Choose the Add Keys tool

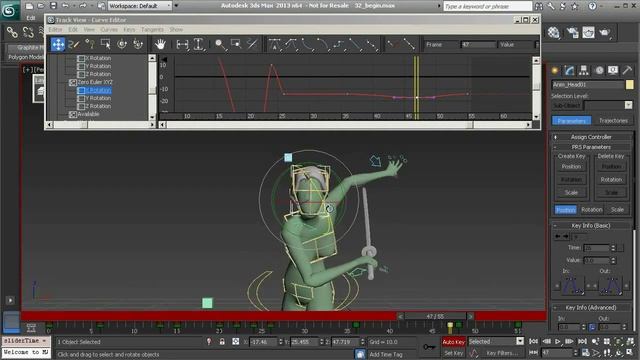point(90,44)
